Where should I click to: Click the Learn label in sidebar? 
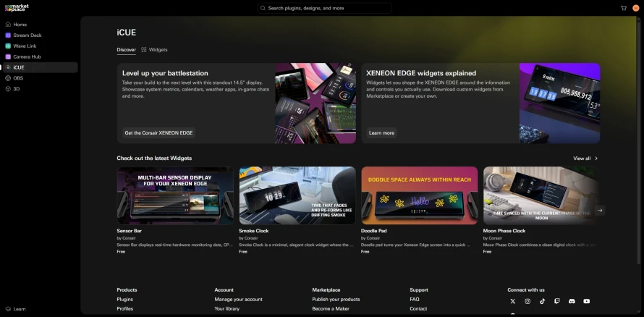(20, 309)
